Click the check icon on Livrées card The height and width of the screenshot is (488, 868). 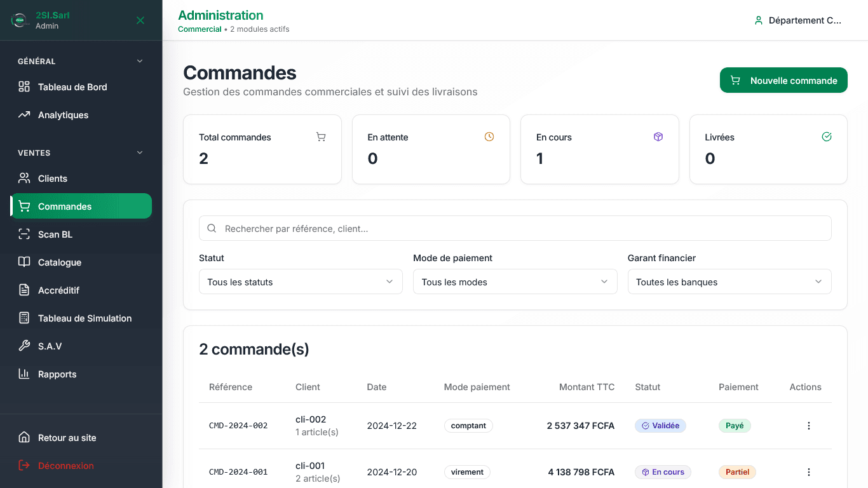point(827,137)
